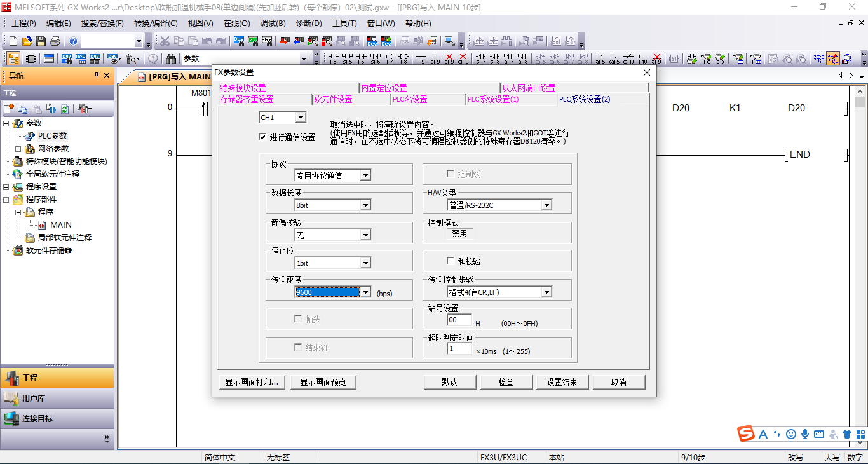Click the blue Help question mark icon
The height and width of the screenshot is (464, 868).
pyautogui.click(x=73, y=41)
